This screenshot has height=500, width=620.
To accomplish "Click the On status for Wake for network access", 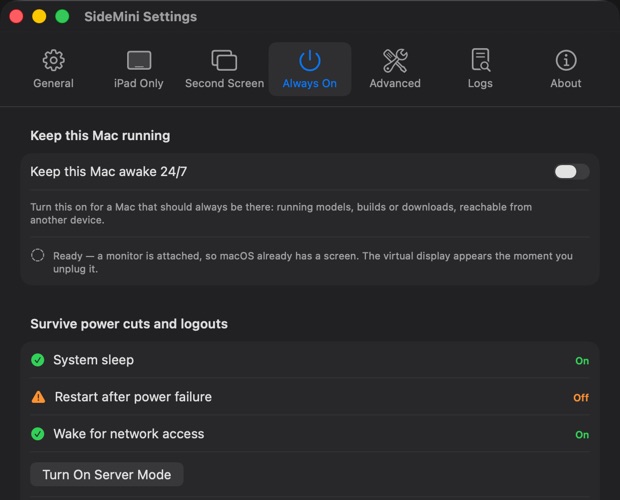I will click(x=582, y=435).
